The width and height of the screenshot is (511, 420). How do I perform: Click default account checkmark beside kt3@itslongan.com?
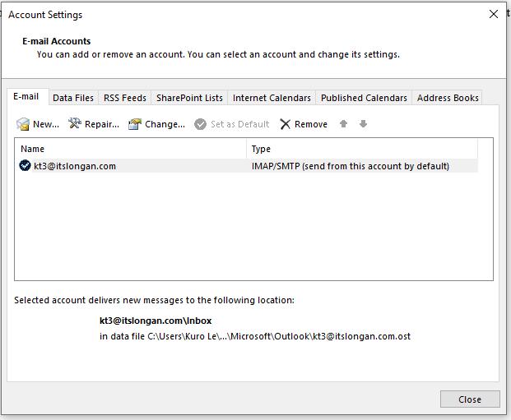pos(26,166)
